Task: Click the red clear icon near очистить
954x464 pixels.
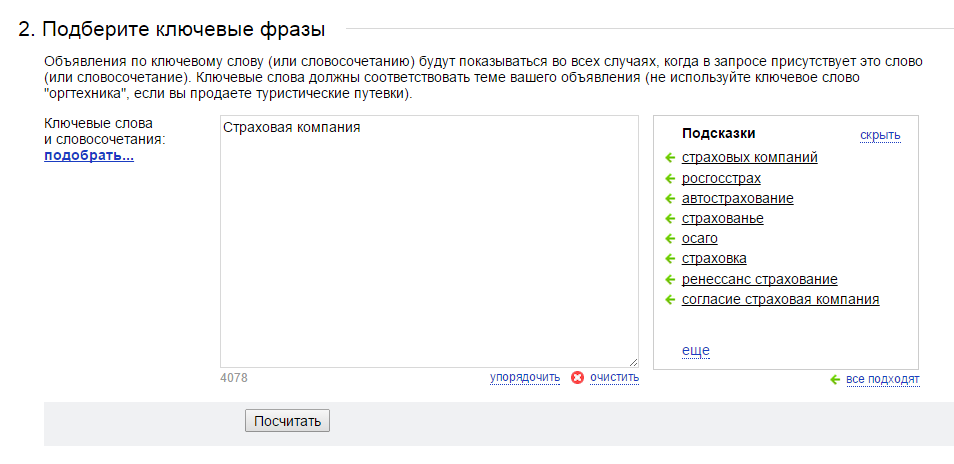Action: pos(577,378)
